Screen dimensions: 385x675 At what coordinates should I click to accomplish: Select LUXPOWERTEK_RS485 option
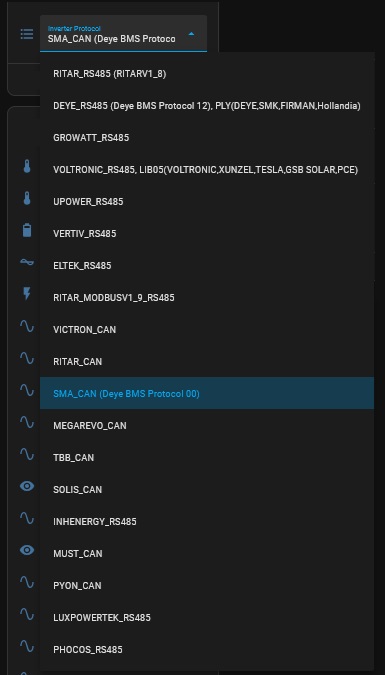click(207, 617)
